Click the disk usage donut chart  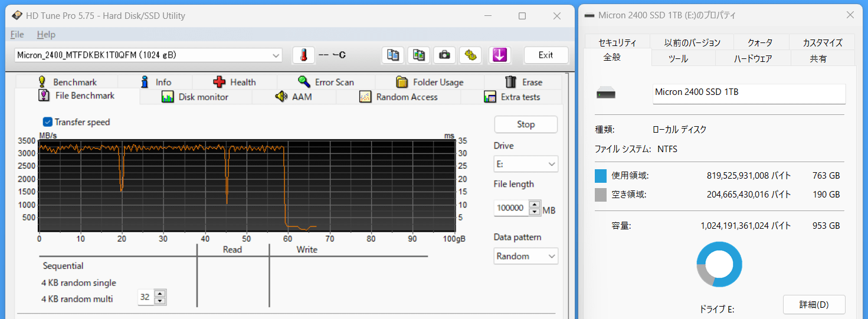719,264
